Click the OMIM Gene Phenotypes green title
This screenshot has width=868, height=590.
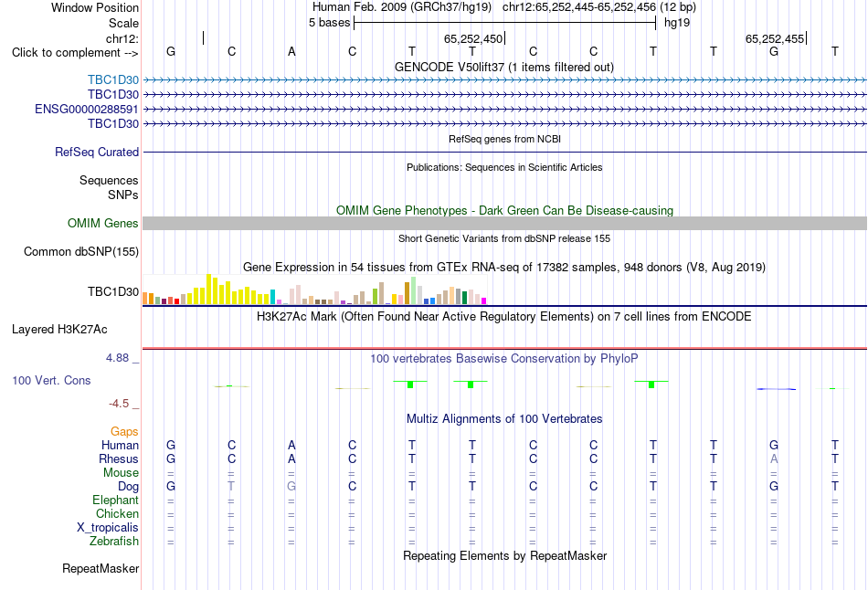click(504, 210)
